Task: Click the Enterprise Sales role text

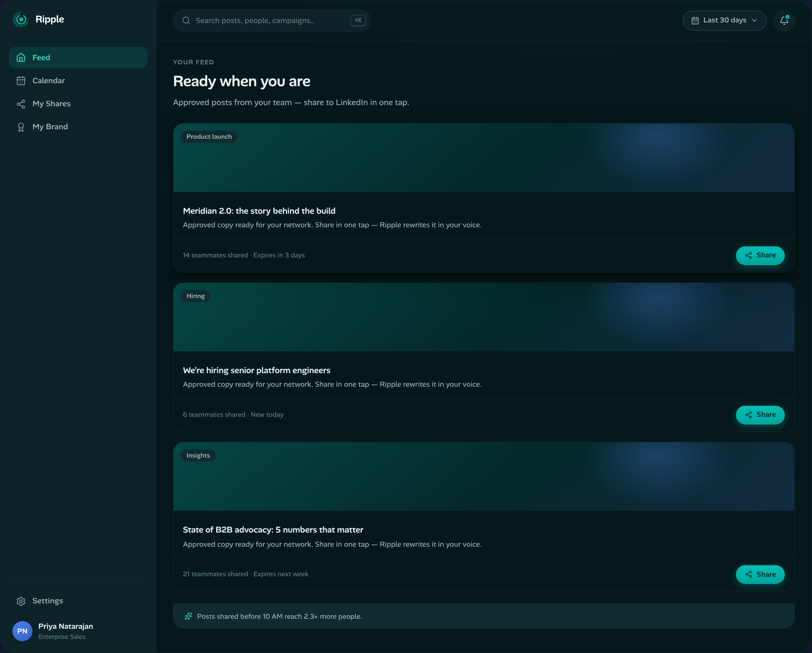Action: [62, 636]
